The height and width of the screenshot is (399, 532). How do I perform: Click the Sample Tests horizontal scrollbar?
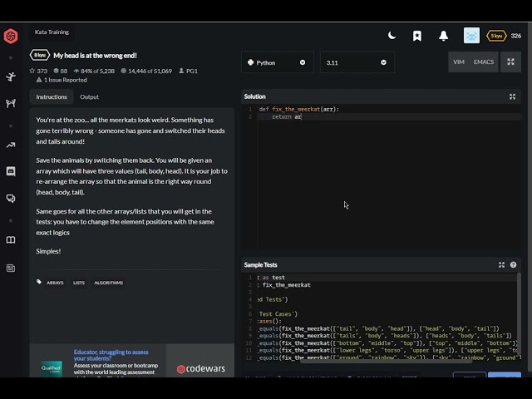pyautogui.click(x=386, y=362)
